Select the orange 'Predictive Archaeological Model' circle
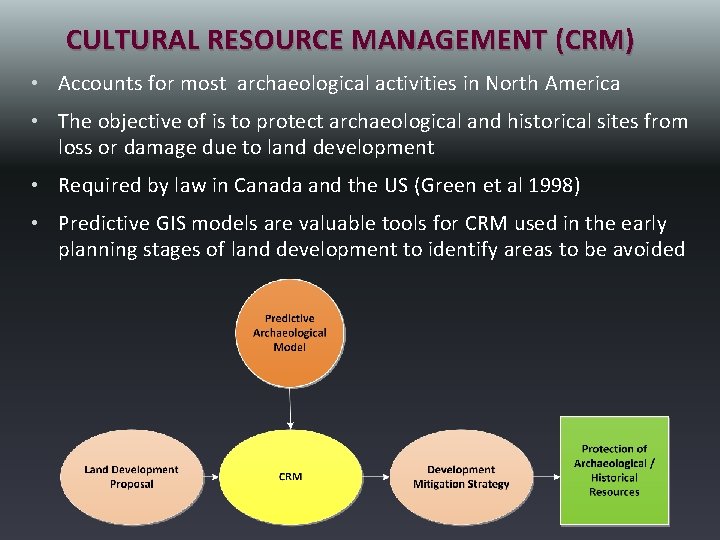720x540 pixels. (290, 333)
